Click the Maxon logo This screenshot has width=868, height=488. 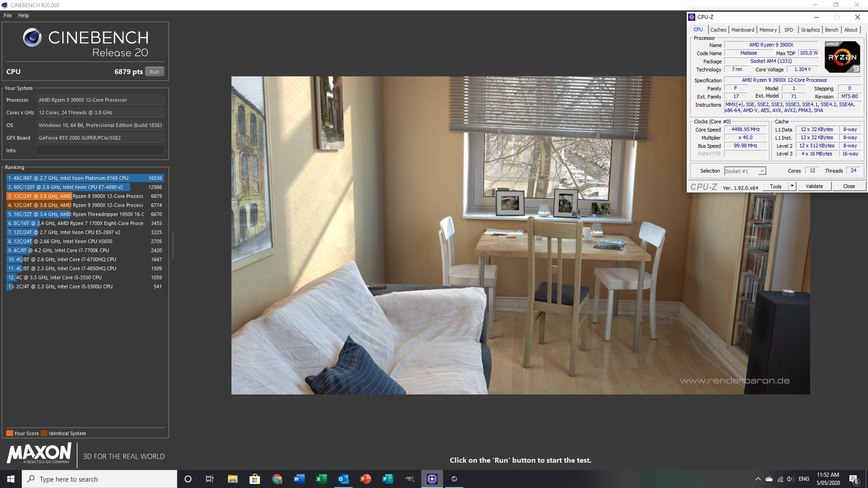pyautogui.click(x=39, y=453)
